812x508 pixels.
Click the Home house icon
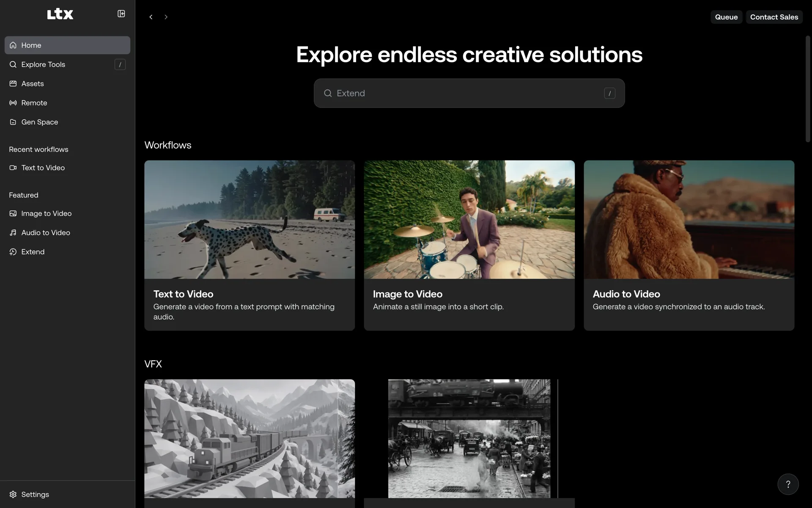pyautogui.click(x=13, y=45)
